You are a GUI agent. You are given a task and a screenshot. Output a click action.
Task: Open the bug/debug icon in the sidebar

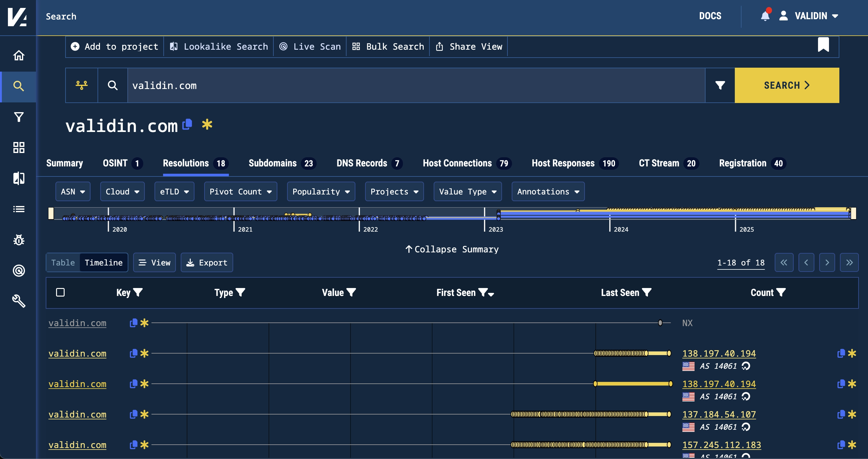coord(19,240)
